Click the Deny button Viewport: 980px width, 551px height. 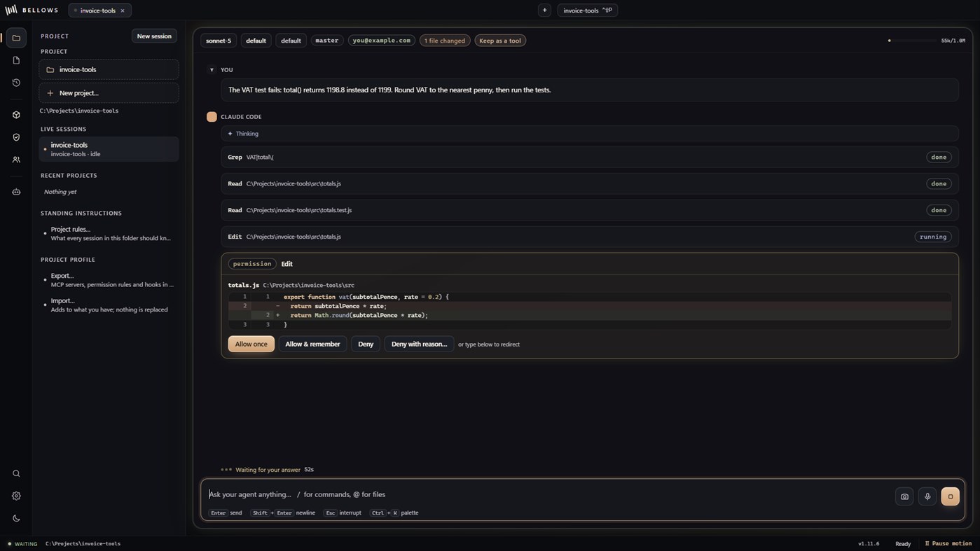(366, 344)
